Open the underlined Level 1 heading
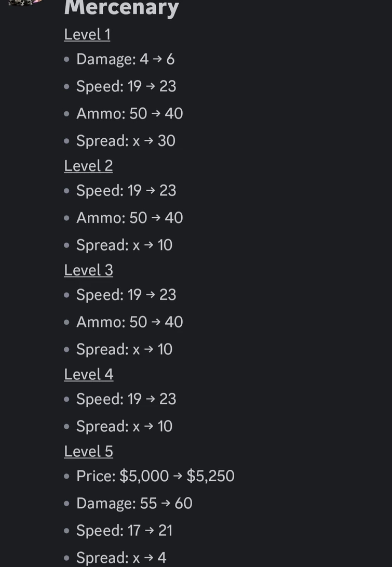The height and width of the screenshot is (567, 392). 87,34
